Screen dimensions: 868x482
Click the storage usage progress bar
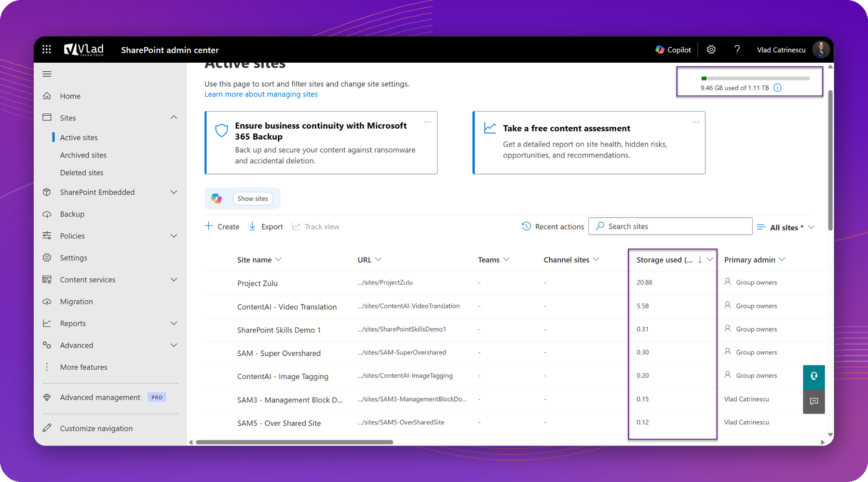755,78
